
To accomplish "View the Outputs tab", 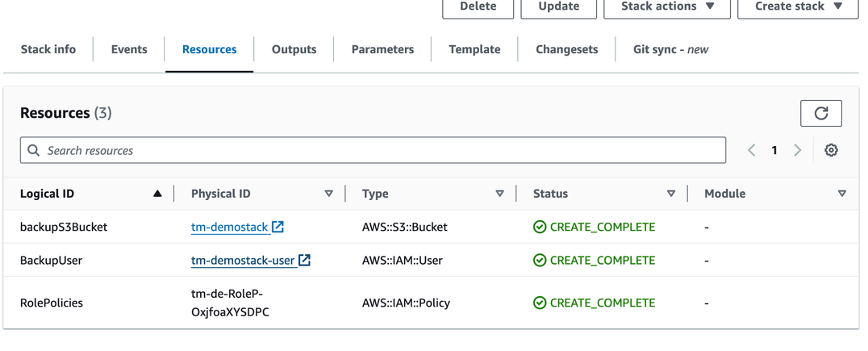I will click(x=294, y=49).
